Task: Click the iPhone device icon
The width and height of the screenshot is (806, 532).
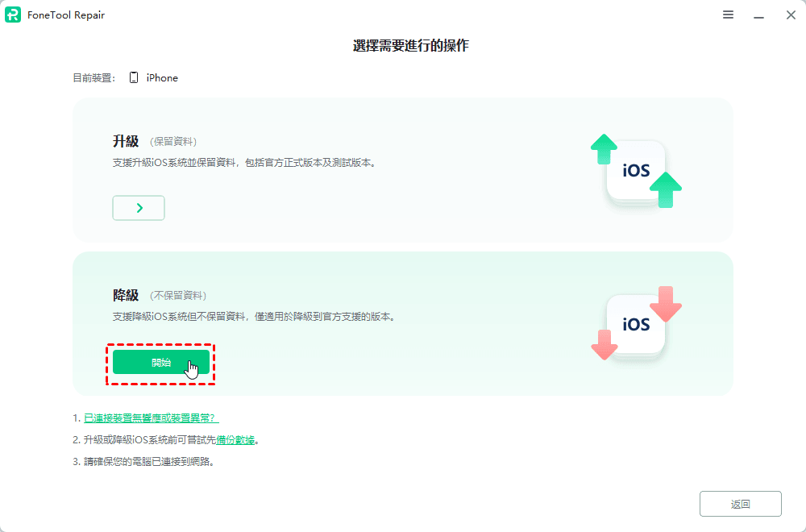Action: 134,78
